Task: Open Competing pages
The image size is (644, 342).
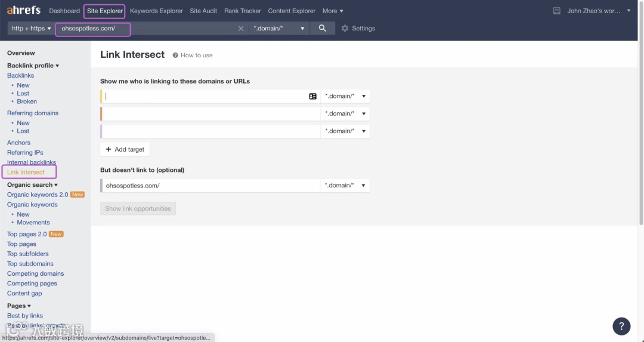Action: click(x=32, y=284)
